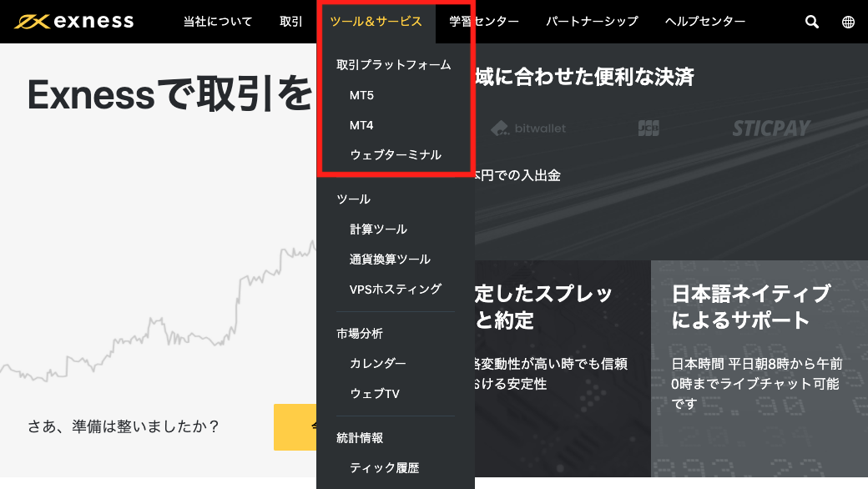Open ウェブTV link
868x489 pixels.
[374, 393]
